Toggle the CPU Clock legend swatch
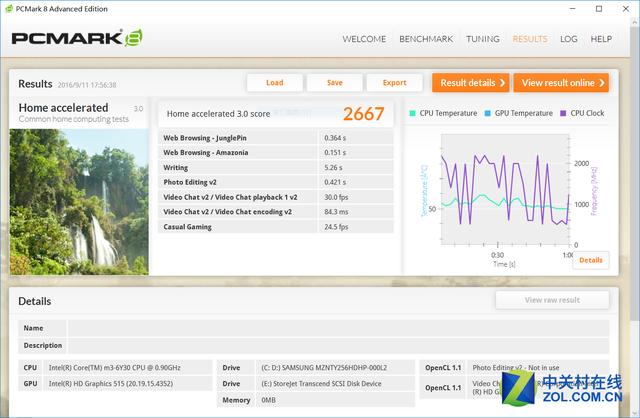Screen dimensions: 640x418 point(563,113)
